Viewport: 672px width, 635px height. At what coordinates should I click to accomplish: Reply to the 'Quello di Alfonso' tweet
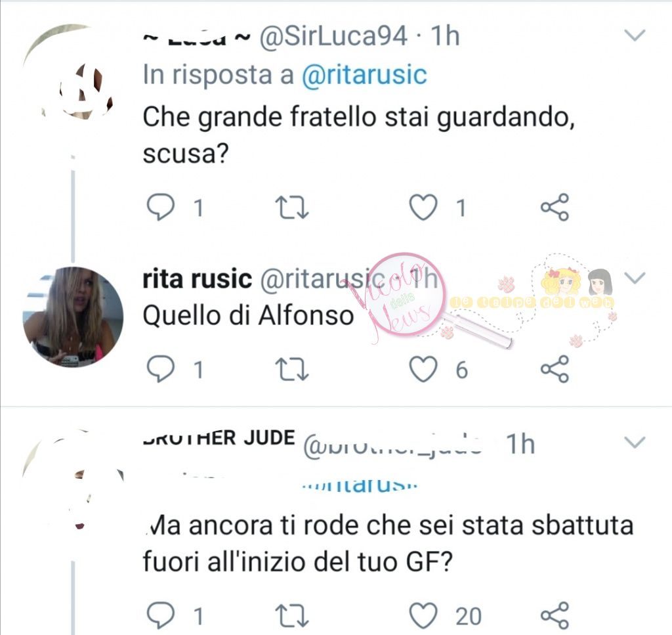coord(161,369)
